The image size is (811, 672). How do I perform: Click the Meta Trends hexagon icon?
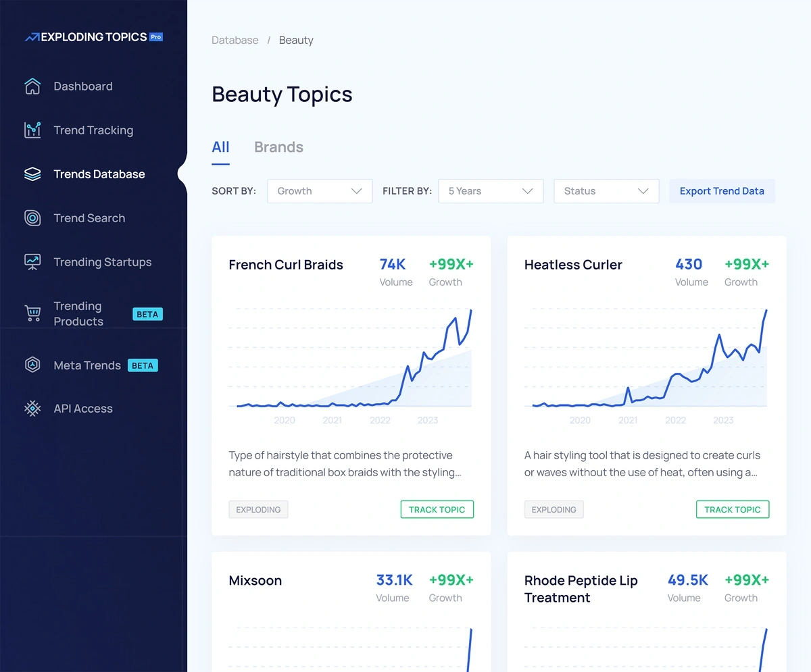tap(32, 365)
